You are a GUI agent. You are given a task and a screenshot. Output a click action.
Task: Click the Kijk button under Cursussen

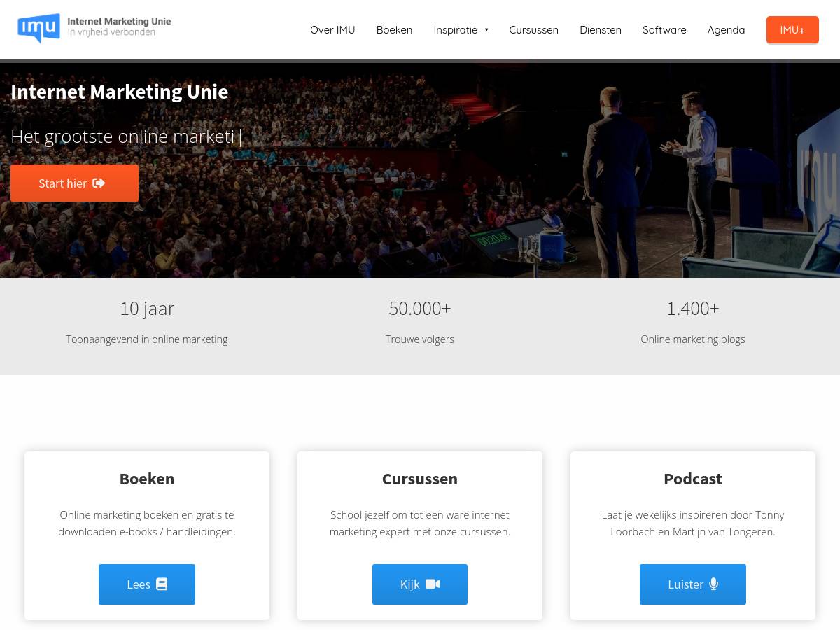pos(420,584)
